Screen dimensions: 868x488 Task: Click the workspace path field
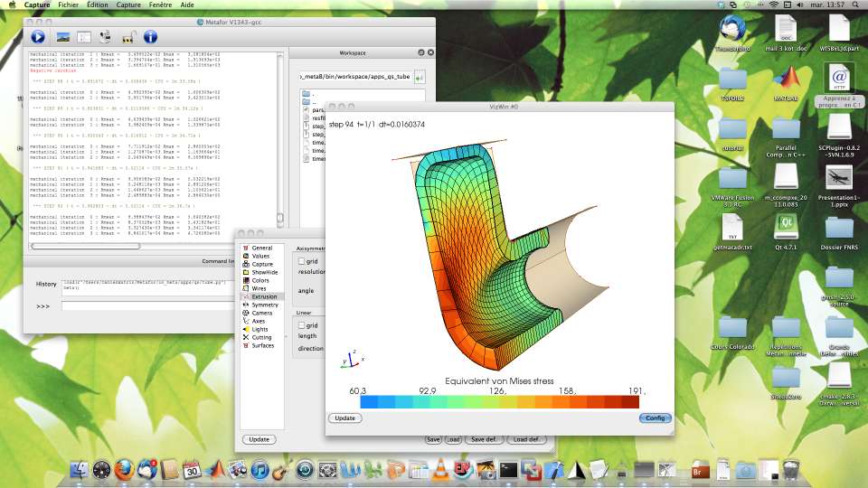click(355, 77)
